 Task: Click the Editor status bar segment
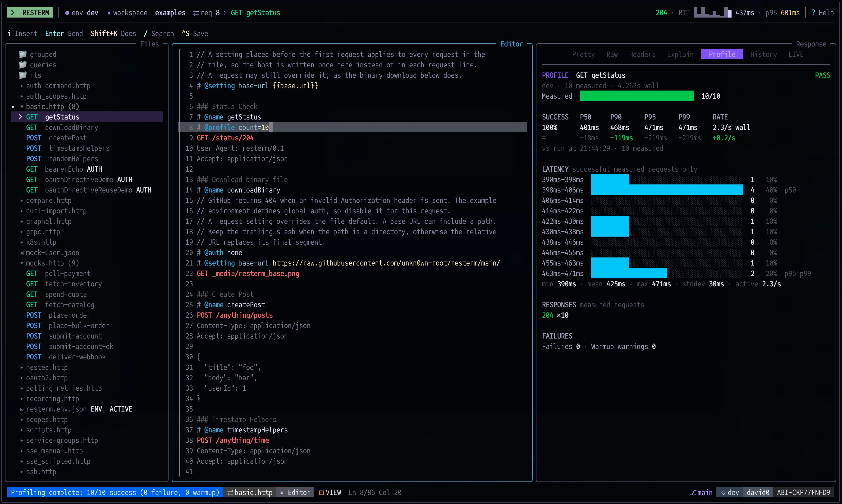pyautogui.click(x=295, y=492)
